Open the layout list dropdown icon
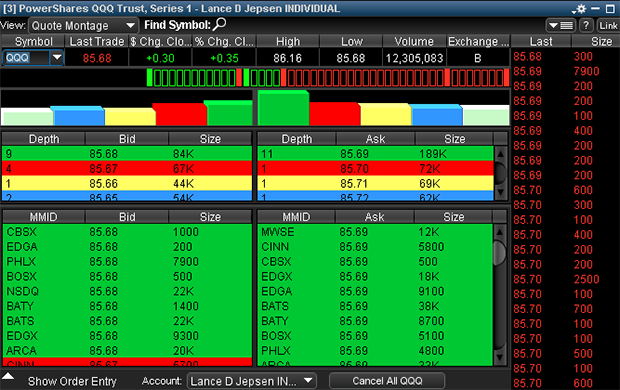 561,26
